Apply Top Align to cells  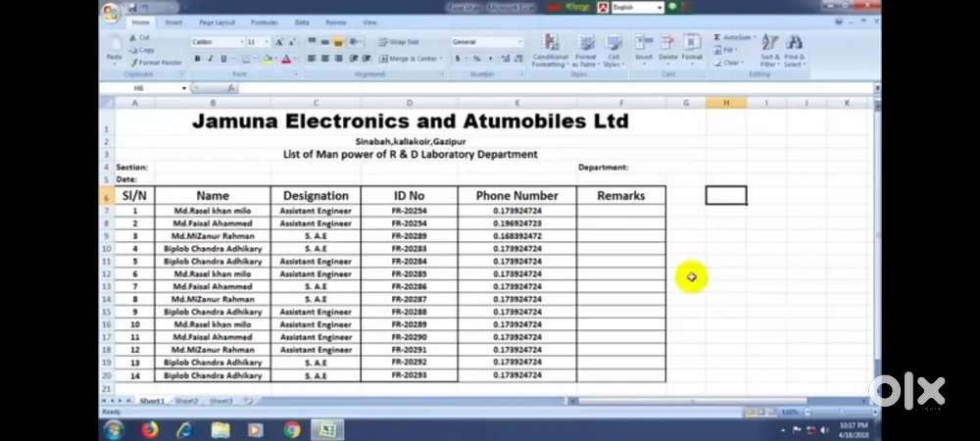[x=312, y=42]
